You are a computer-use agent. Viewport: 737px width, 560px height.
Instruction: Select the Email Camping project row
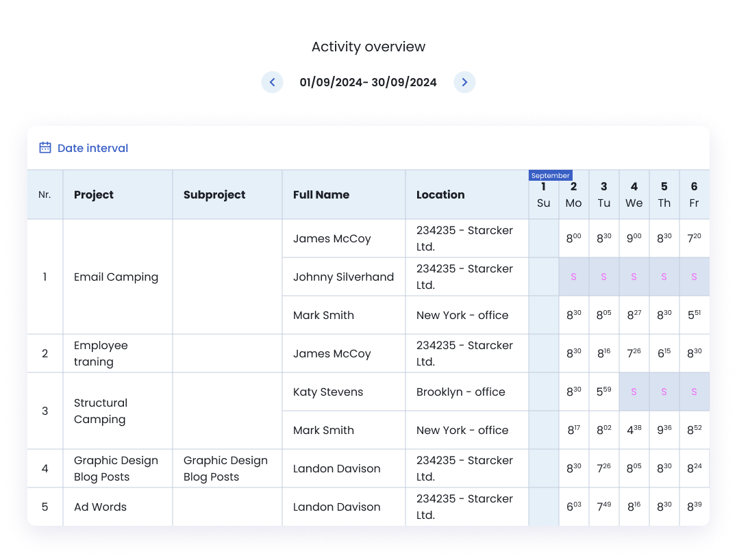click(116, 277)
